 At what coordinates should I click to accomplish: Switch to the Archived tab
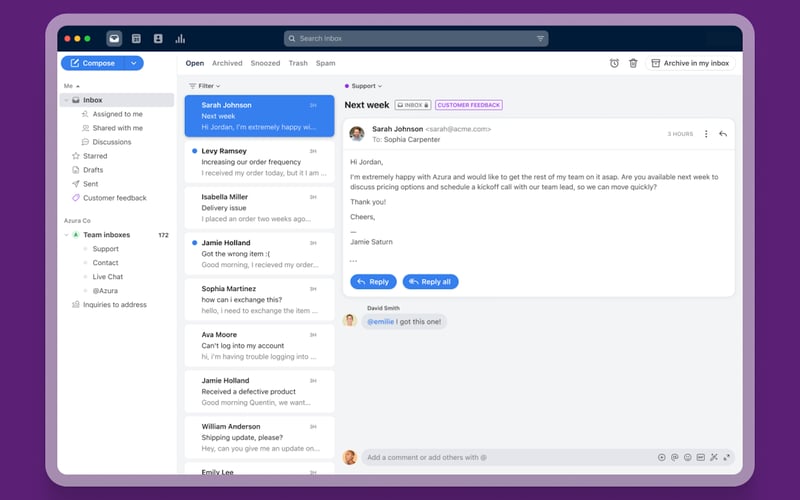(x=227, y=63)
